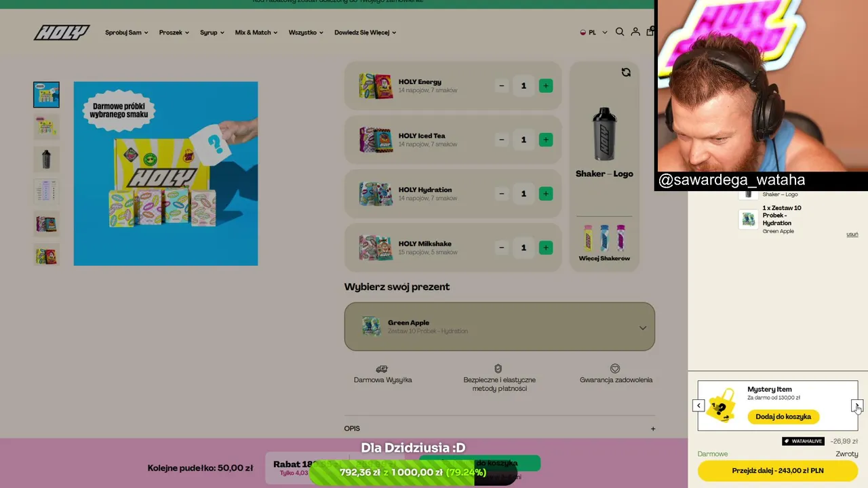This screenshot has height=488, width=868.
Task: Open the Wszystko menu
Action: [306, 33]
